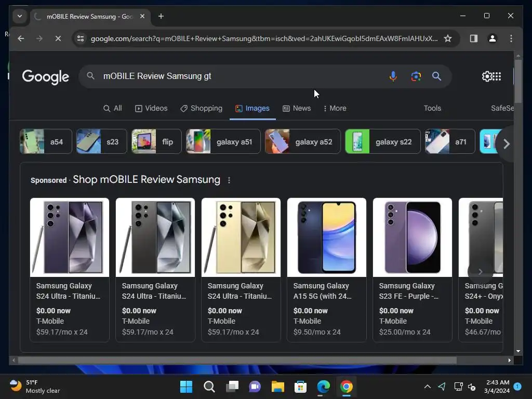Launch File Explorer from taskbar
The image size is (532, 399).
coord(277,387)
